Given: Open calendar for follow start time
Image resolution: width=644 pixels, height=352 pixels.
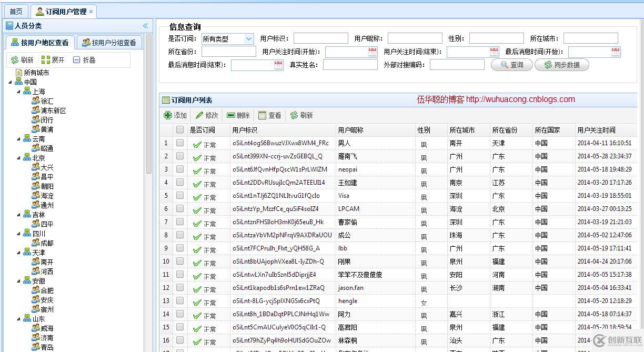Looking at the screenshot, I should (x=373, y=52).
